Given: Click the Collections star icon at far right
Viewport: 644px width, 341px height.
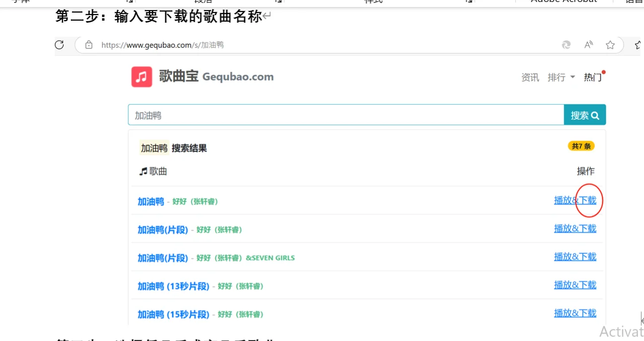Looking at the screenshot, I should pos(637,45).
